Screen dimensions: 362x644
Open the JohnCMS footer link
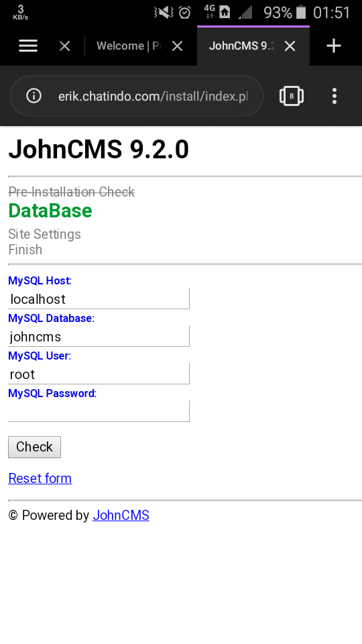pyautogui.click(x=121, y=515)
